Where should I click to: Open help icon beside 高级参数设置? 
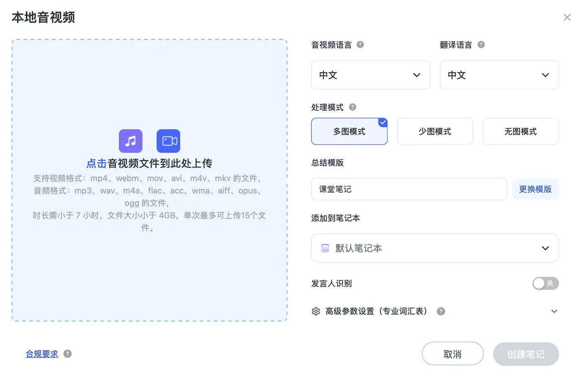tap(441, 311)
